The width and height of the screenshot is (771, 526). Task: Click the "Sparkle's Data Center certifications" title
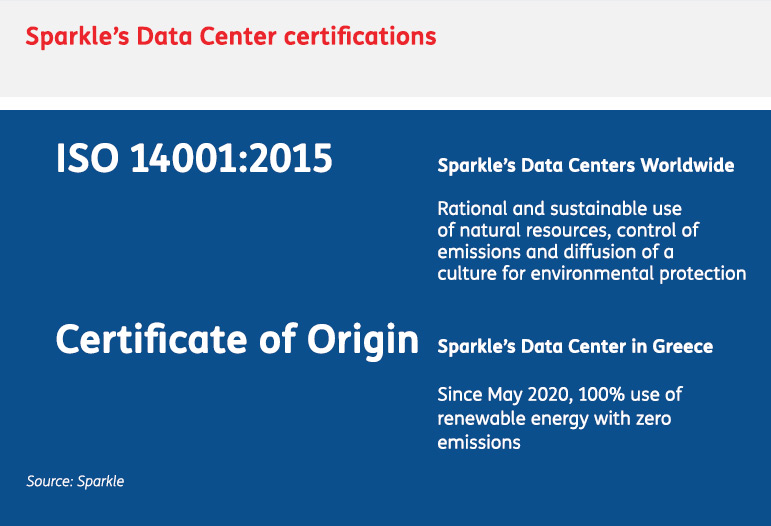(x=231, y=37)
